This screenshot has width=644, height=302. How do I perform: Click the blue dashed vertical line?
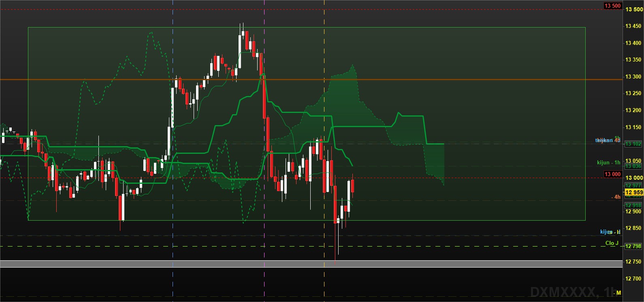(x=173, y=151)
